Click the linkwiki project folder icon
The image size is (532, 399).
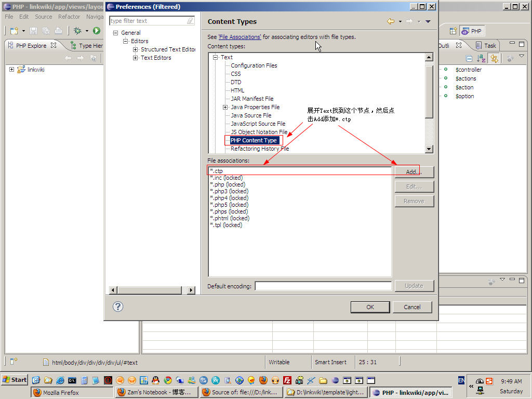click(21, 70)
